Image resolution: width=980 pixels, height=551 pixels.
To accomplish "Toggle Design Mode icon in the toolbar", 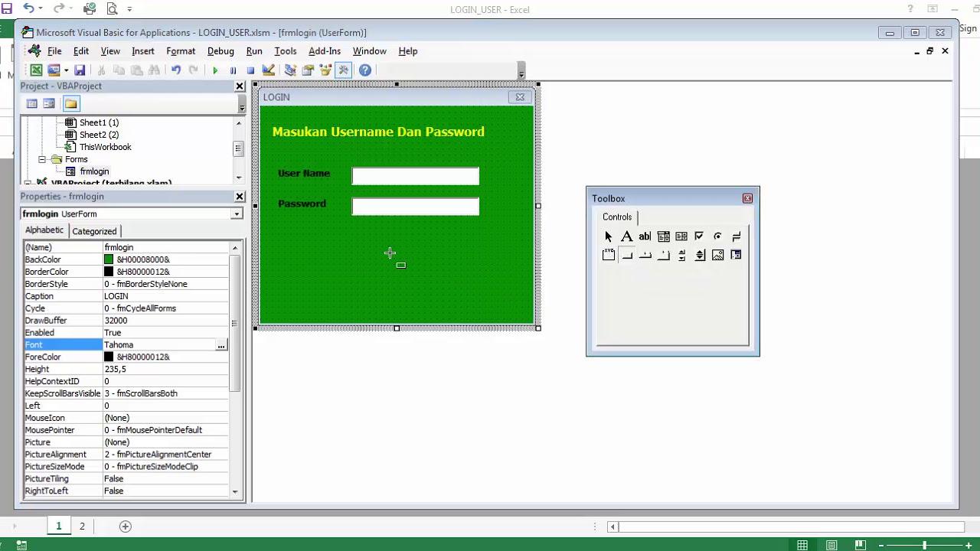I will tap(269, 70).
